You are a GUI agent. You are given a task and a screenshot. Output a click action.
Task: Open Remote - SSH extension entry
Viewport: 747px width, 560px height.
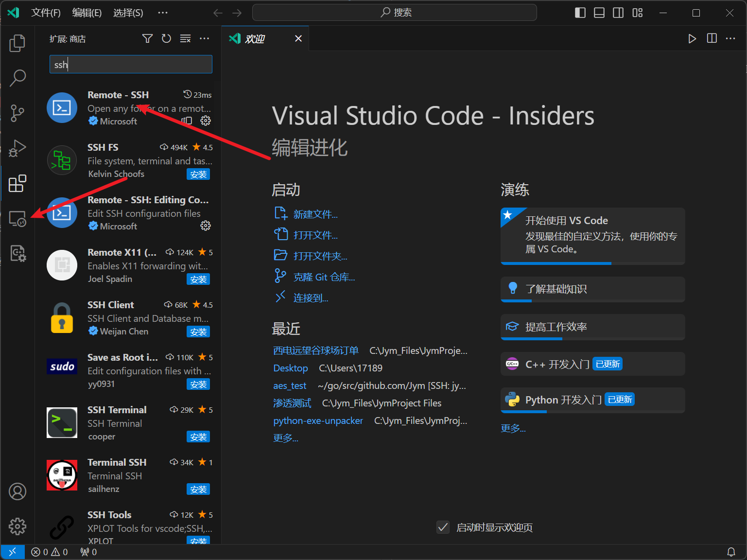point(129,107)
